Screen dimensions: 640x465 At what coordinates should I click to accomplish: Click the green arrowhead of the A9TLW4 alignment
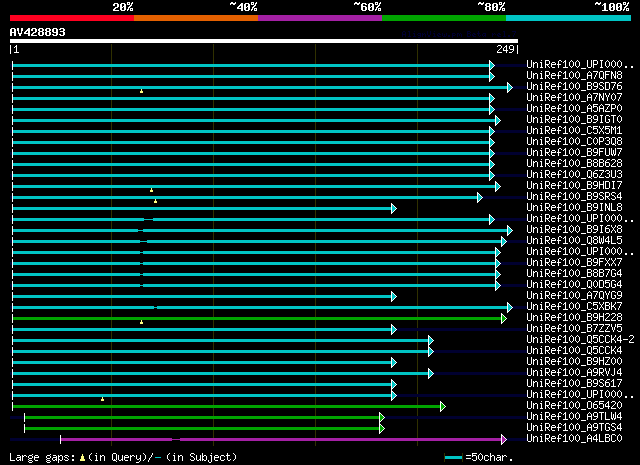click(x=382, y=418)
